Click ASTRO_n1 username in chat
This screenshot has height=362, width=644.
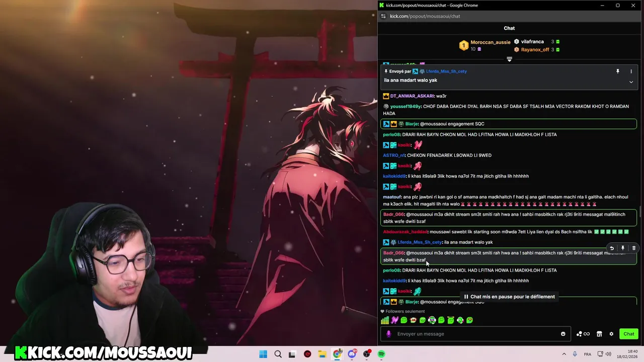click(x=393, y=155)
